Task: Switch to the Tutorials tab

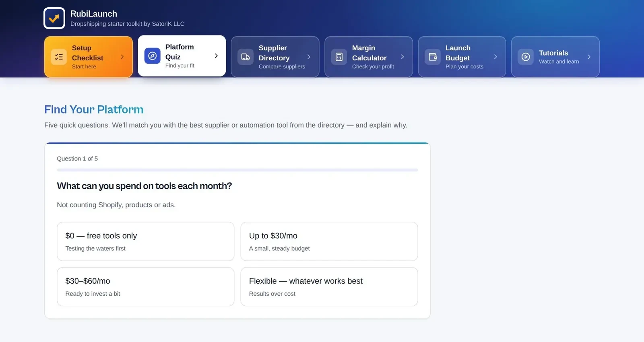Action: point(555,57)
